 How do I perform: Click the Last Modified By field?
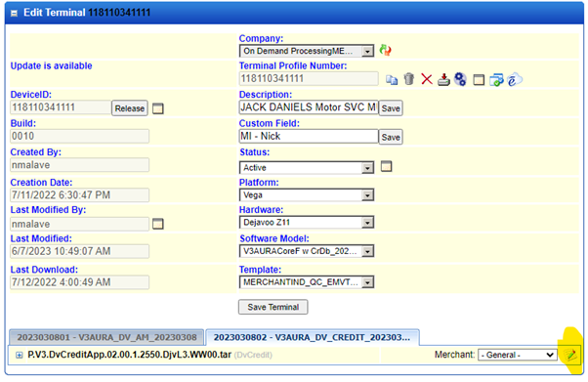coord(79,224)
